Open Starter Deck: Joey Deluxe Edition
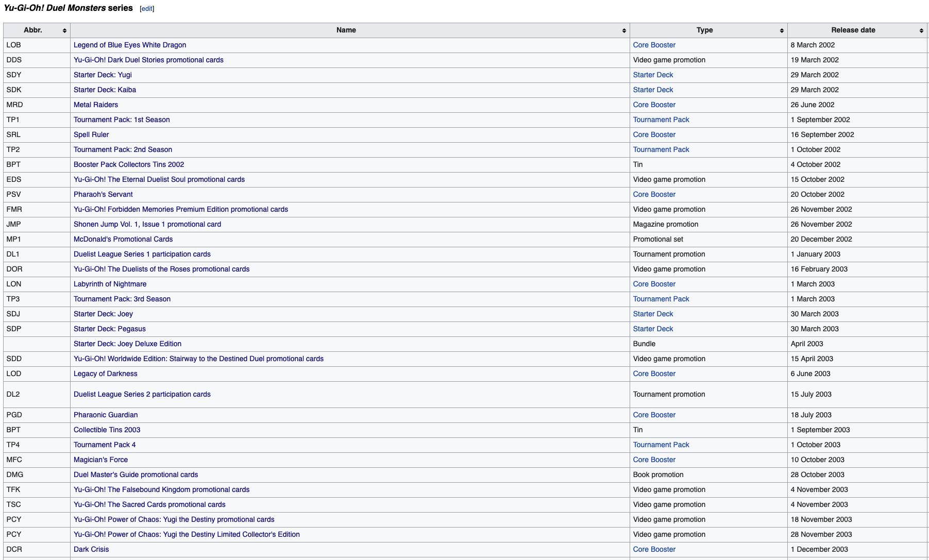This screenshot has height=560, width=929. click(127, 344)
